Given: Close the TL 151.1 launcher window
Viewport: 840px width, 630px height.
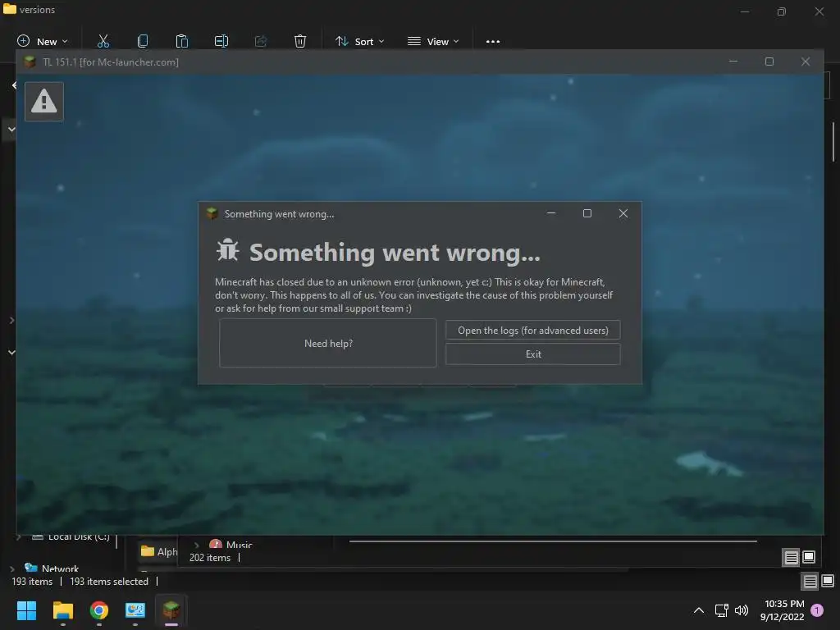Looking at the screenshot, I should (x=806, y=62).
